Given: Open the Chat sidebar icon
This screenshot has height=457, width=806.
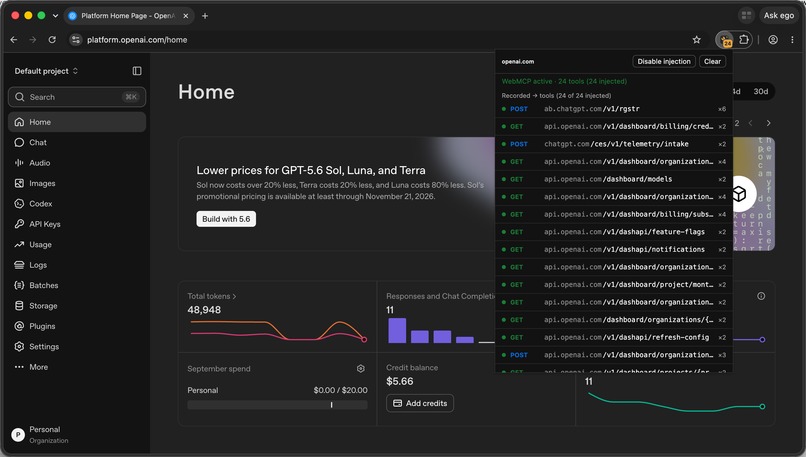Looking at the screenshot, I should tap(19, 142).
